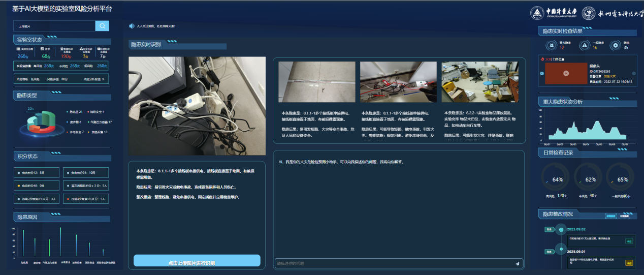
Task: Click the 重大隐患 alarm icon
Action: (551, 45)
